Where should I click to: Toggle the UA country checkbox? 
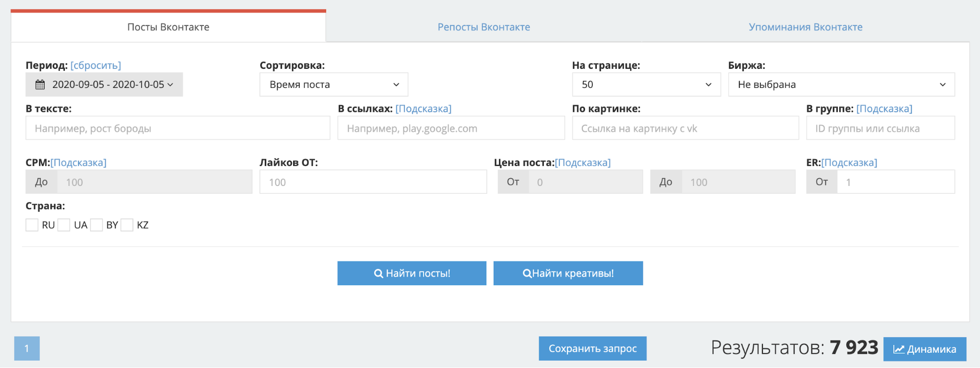(64, 225)
